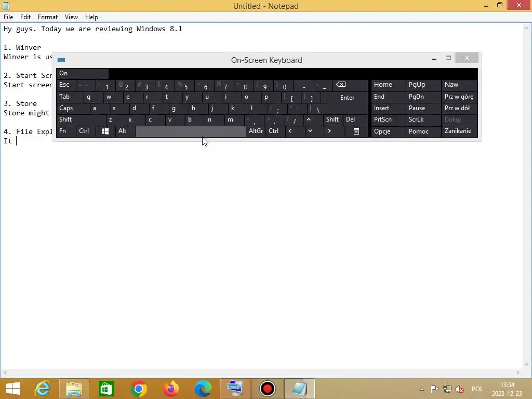Click the down arrow key
Image resolution: width=532 pixels, height=399 pixels.
click(x=314, y=131)
